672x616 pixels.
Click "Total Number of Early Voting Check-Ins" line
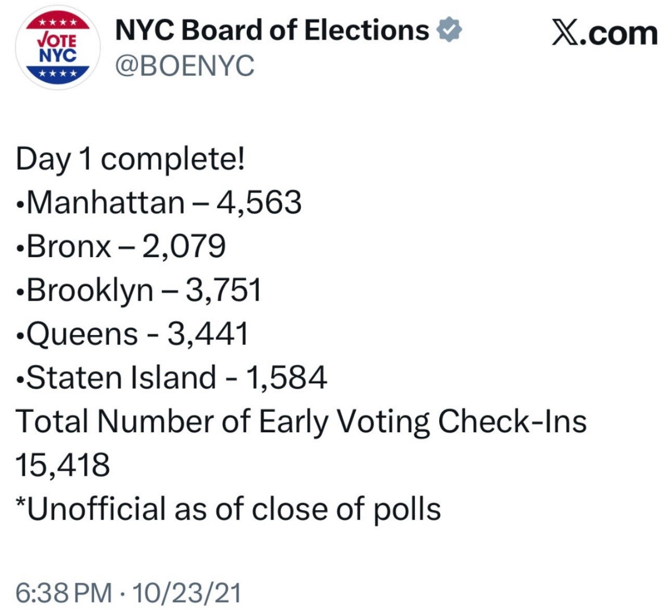[x=301, y=422]
